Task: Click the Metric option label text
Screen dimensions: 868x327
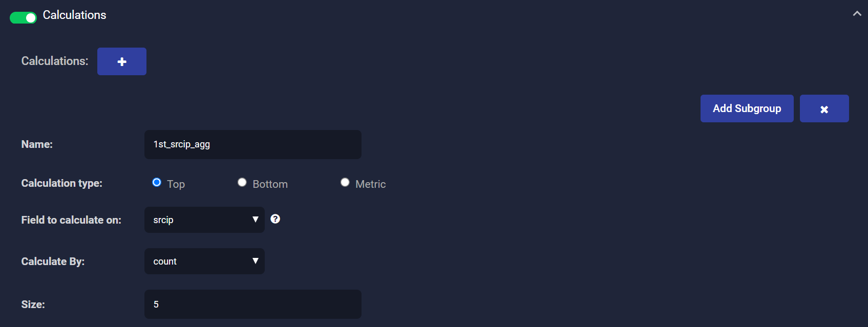Action: (370, 184)
